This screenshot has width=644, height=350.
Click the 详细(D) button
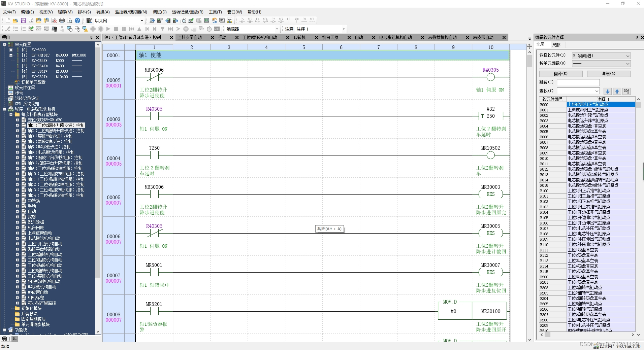tap(609, 74)
